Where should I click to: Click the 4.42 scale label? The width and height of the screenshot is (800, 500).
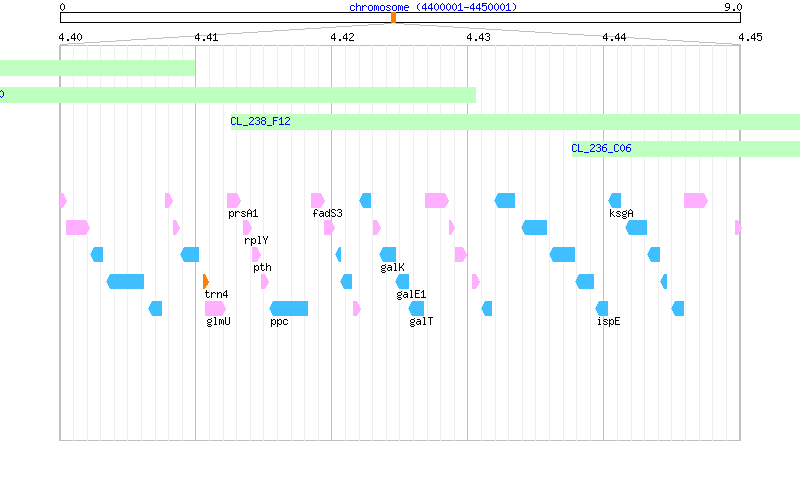point(342,37)
